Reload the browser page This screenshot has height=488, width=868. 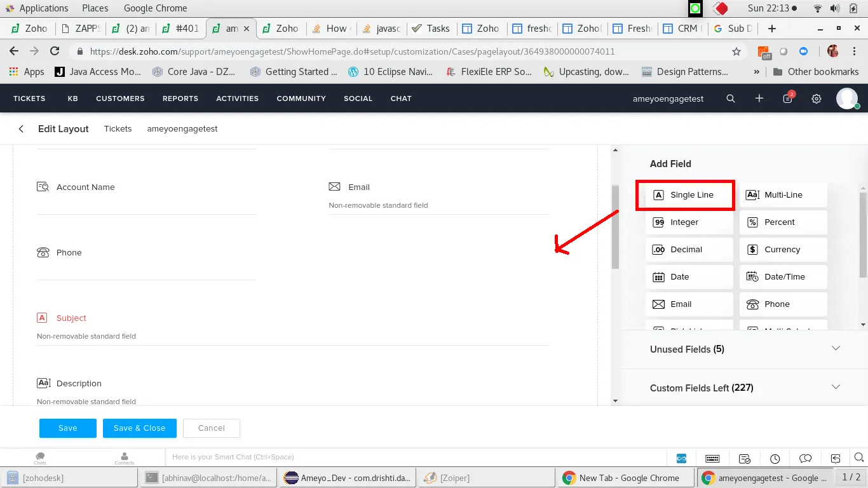(55, 51)
